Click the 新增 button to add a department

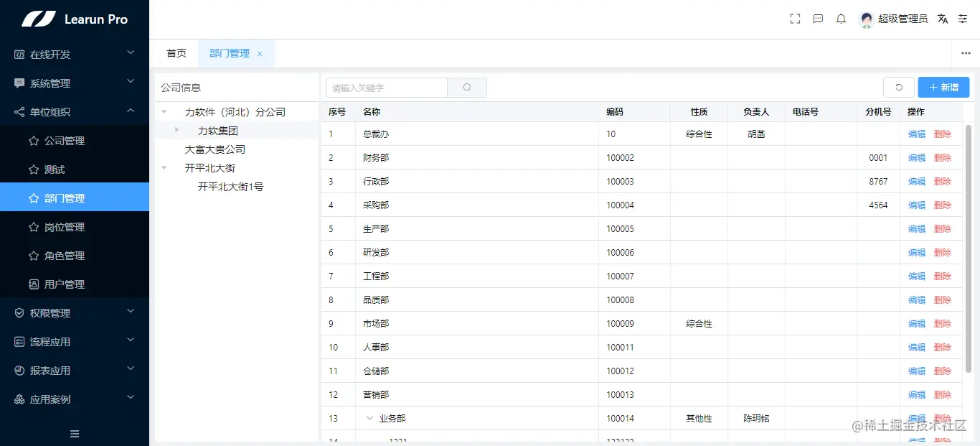tap(943, 86)
